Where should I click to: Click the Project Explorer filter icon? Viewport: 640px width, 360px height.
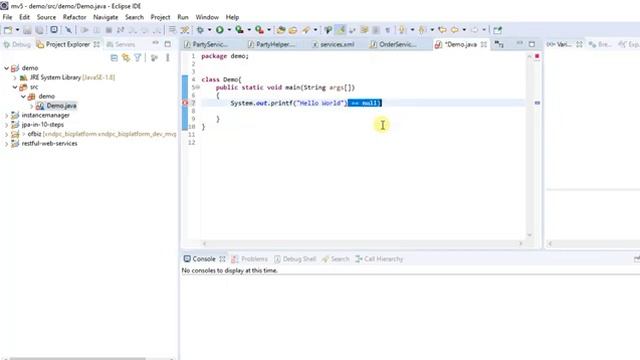(138, 58)
